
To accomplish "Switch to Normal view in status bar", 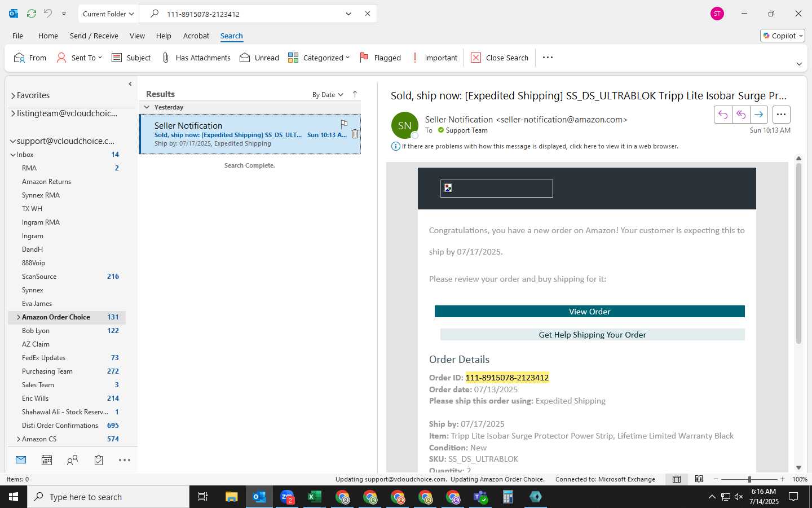I will [677, 479].
